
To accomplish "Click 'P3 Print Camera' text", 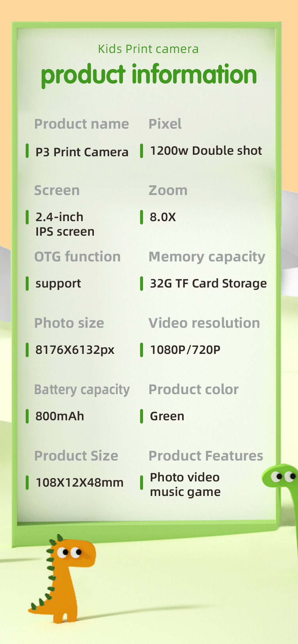I will (x=82, y=152).
